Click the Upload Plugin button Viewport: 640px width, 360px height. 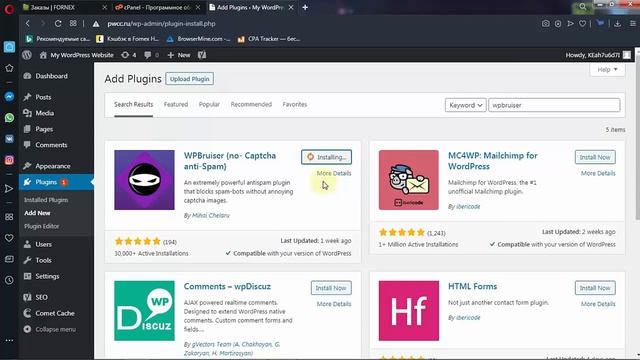tap(189, 79)
